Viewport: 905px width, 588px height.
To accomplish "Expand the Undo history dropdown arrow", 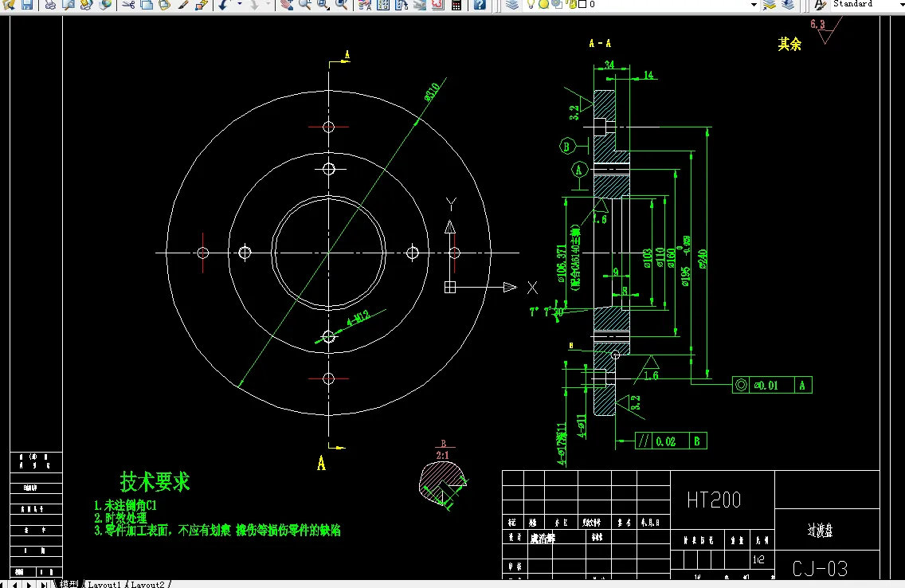I will [240, 3].
